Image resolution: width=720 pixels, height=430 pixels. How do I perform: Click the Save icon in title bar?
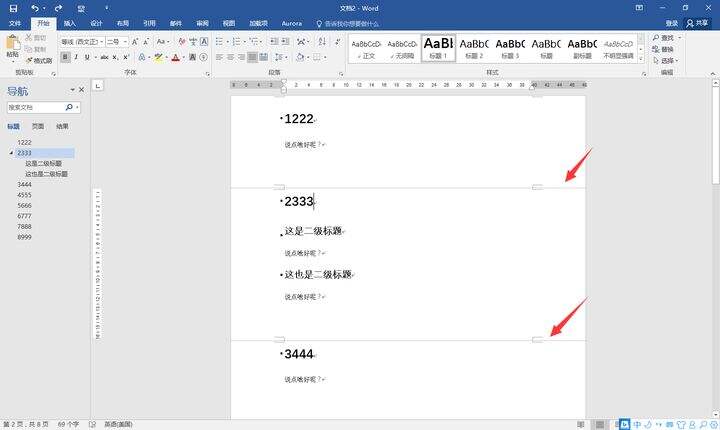tap(13, 8)
